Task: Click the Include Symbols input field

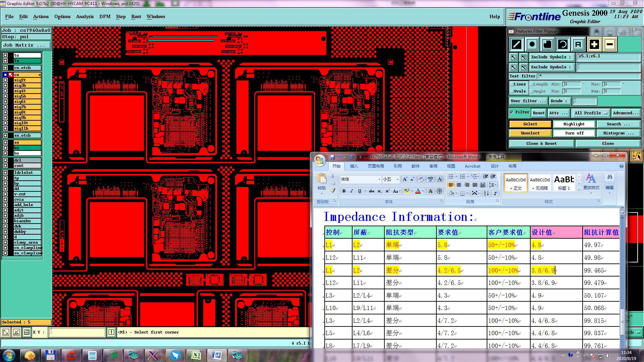Action: coord(608,57)
